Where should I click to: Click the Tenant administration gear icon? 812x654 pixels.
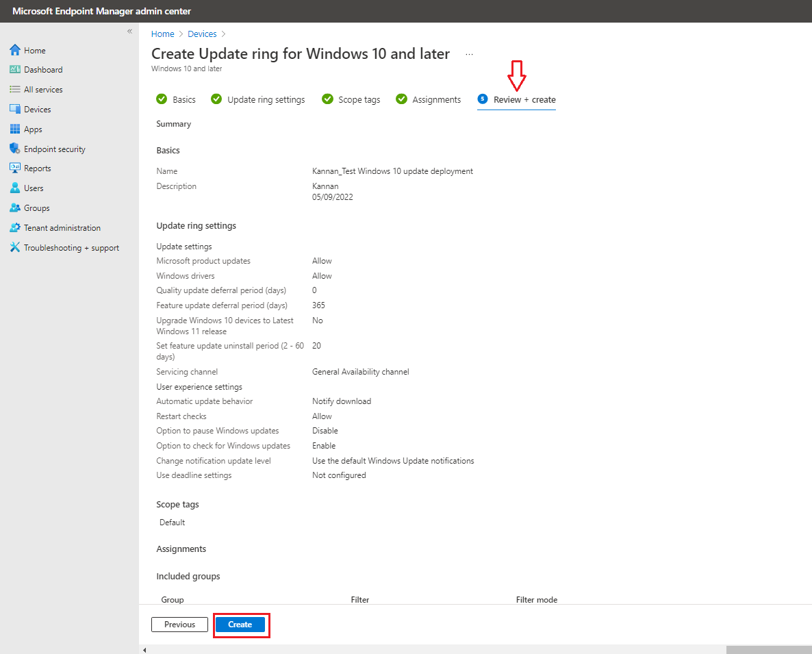15,227
